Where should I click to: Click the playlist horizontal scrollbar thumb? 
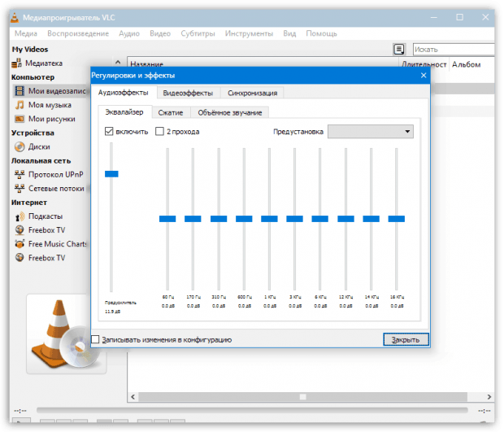pyautogui.click(x=302, y=397)
